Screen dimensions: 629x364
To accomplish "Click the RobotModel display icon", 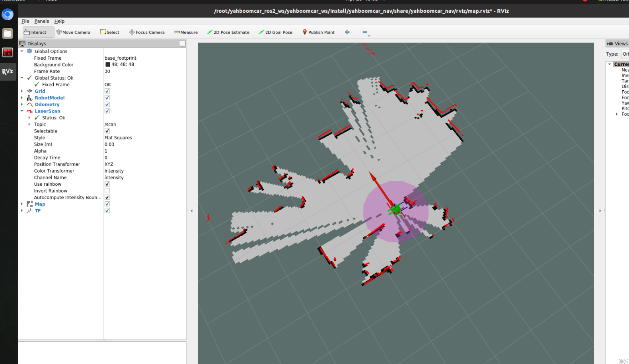I will tap(29, 98).
